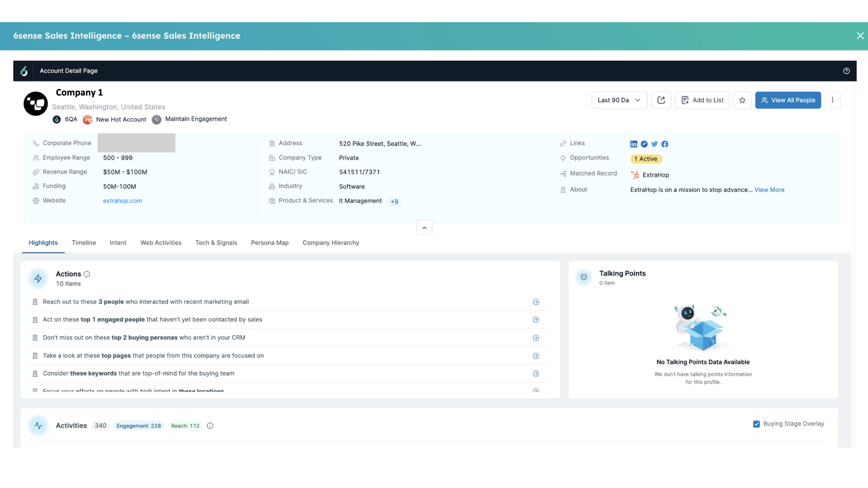Switch to the Timeline tab

pyautogui.click(x=84, y=243)
